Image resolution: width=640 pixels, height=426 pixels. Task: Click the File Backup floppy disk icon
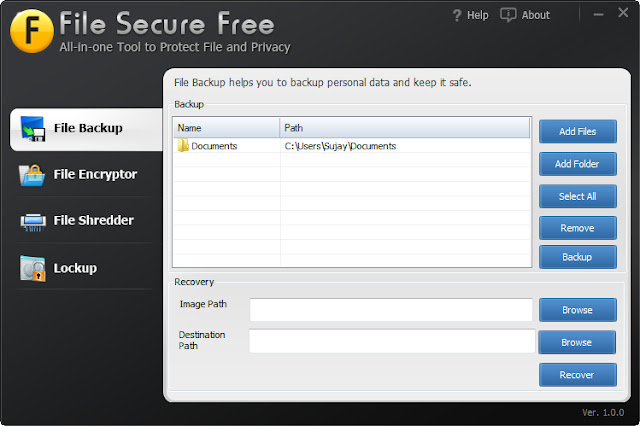pyautogui.click(x=33, y=128)
